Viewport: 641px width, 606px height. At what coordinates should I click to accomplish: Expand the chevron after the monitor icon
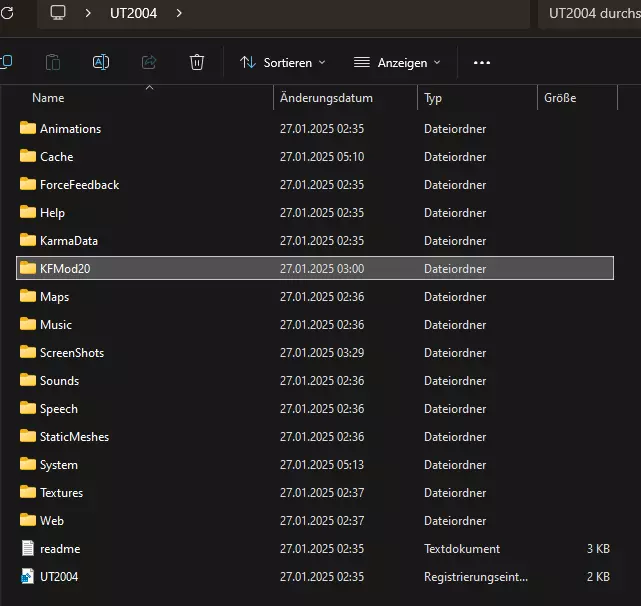coord(87,13)
